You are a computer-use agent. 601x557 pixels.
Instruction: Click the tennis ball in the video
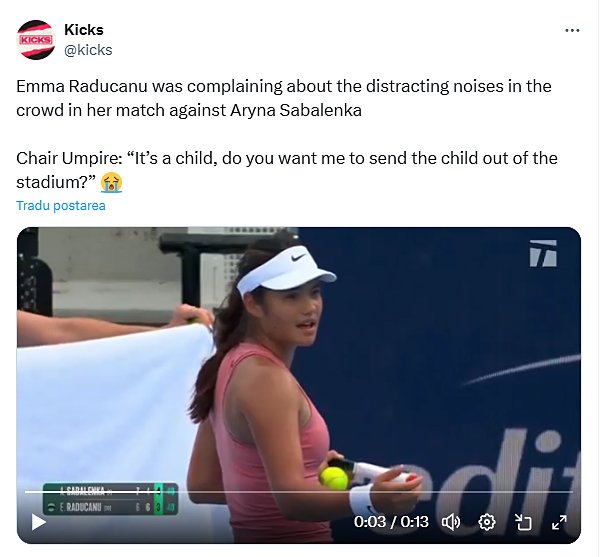pyautogui.click(x=334, y=478)
